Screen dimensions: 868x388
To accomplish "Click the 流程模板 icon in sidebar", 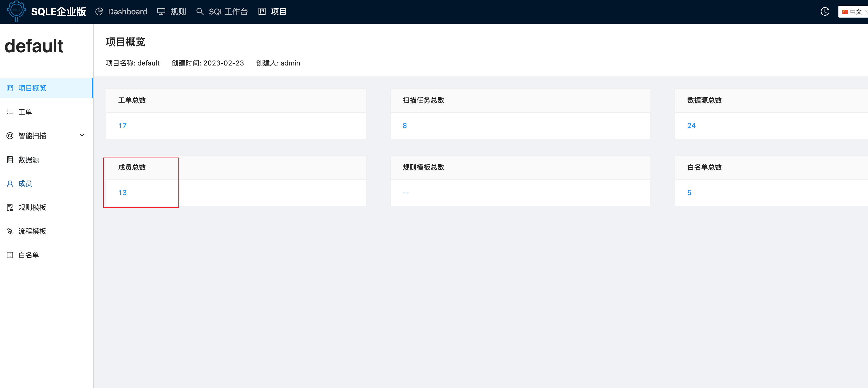I will click(10, 231).
